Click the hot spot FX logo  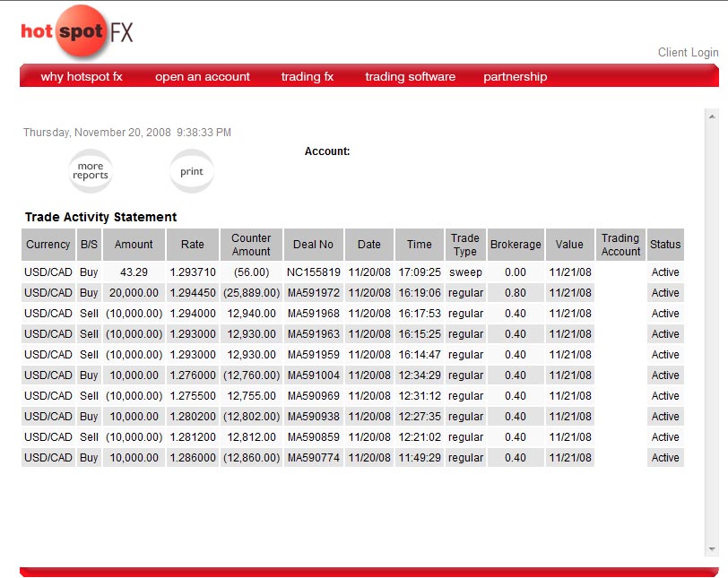click(x=77, y=31)
